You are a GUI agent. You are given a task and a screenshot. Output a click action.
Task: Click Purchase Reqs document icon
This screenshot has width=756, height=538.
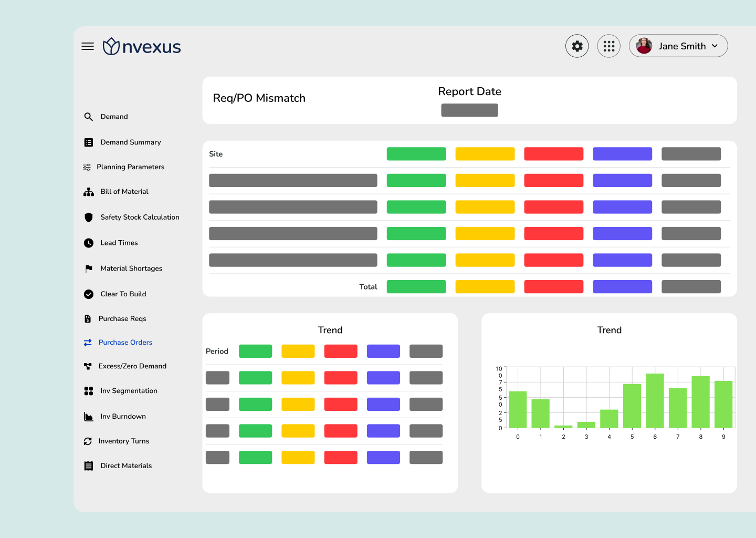(x=88, y=319)
